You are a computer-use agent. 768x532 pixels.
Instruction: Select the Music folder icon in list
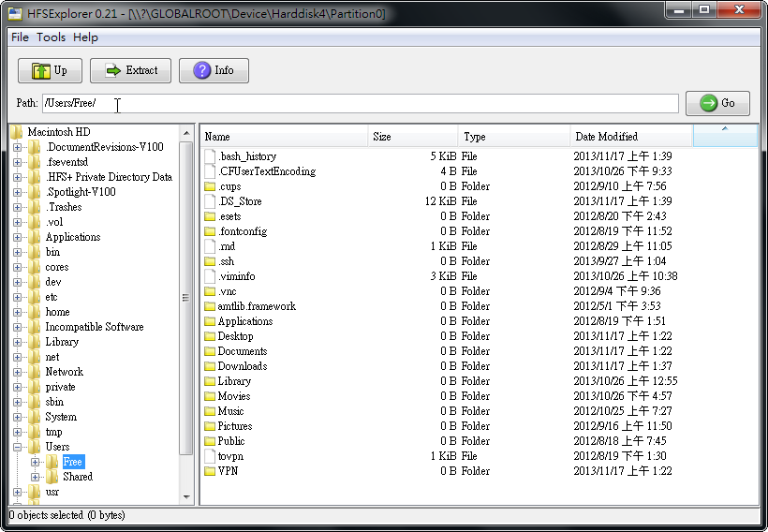click(210, 411)
